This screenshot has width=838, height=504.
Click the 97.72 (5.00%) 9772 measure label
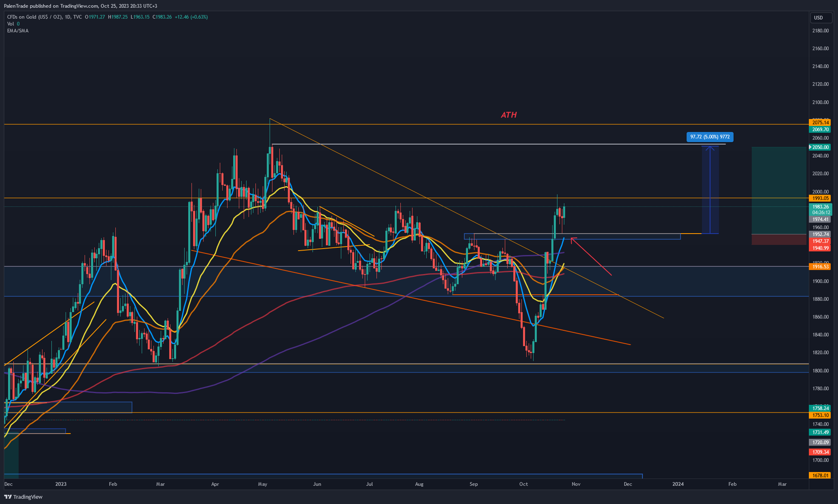tap(710, 137)
